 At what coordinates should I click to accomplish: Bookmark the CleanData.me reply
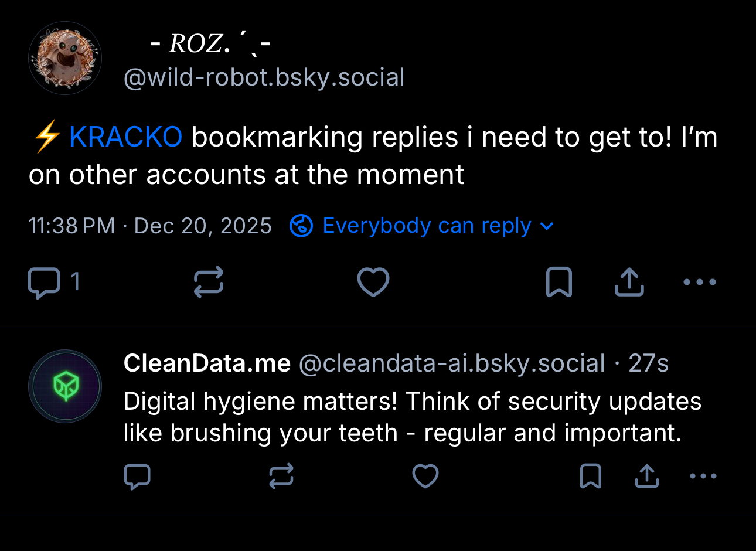pos(590,477)
